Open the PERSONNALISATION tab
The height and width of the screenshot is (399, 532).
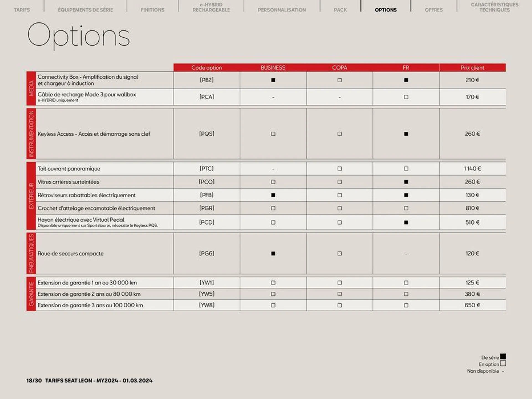click(282, 10)
